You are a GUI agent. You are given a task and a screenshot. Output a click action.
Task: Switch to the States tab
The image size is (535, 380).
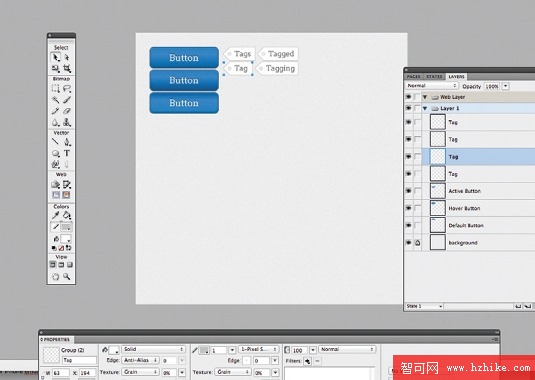point(434,76)
